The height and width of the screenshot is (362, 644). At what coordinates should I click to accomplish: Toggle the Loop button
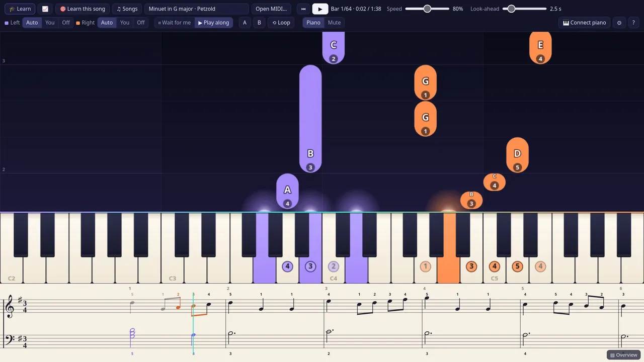point(281,23)
